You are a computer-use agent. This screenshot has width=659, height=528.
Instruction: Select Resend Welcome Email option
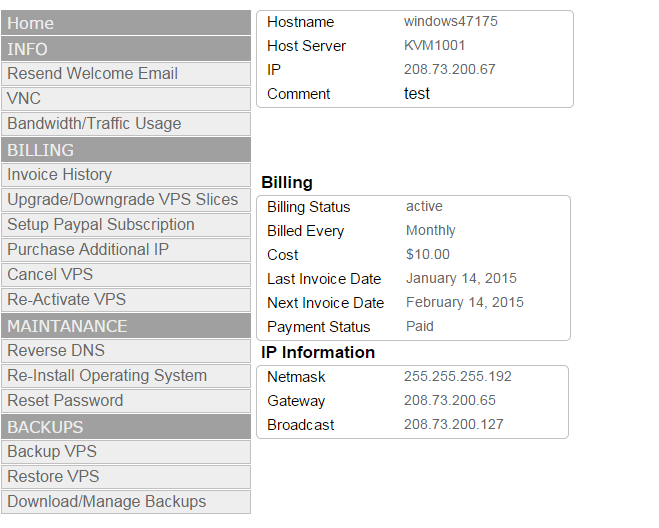pyautogui.click(x=126, y=74)
